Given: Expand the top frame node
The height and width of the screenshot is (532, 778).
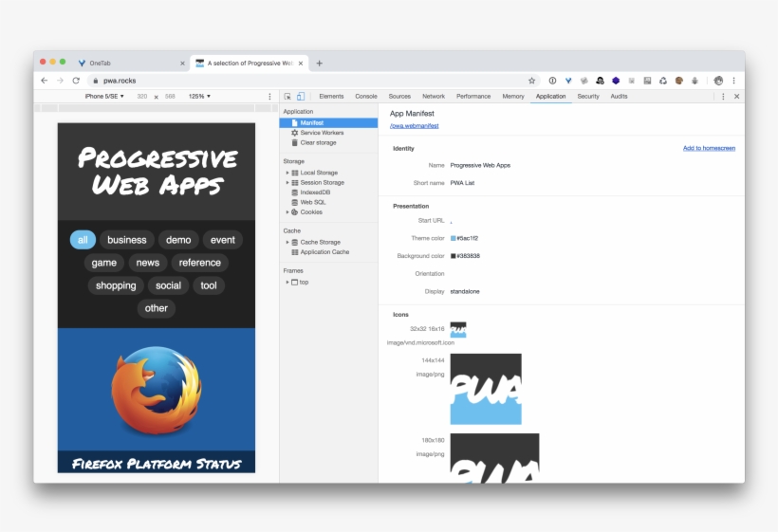Looking at the screenshot, I should (x=287, y=282).
